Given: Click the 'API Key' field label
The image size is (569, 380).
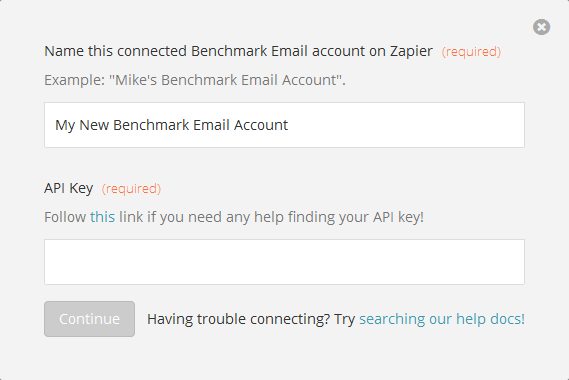Looking at the screenshot, I should 69,188.
